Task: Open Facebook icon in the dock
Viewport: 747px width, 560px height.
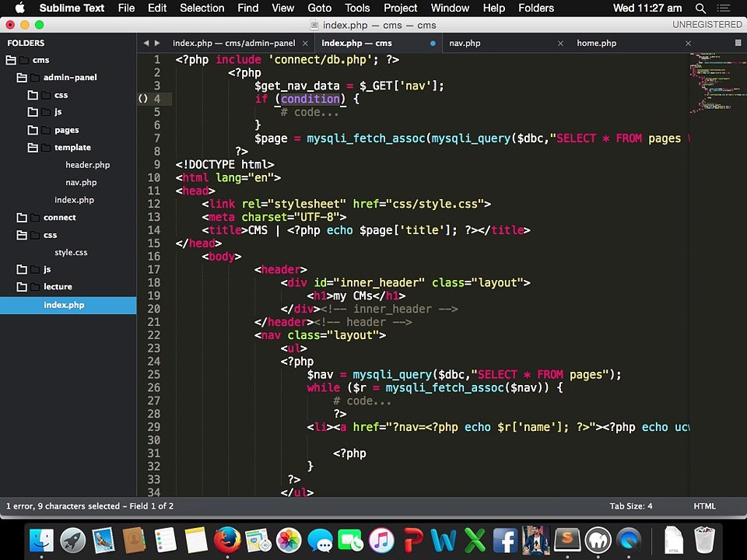Action: pos(505,541)
